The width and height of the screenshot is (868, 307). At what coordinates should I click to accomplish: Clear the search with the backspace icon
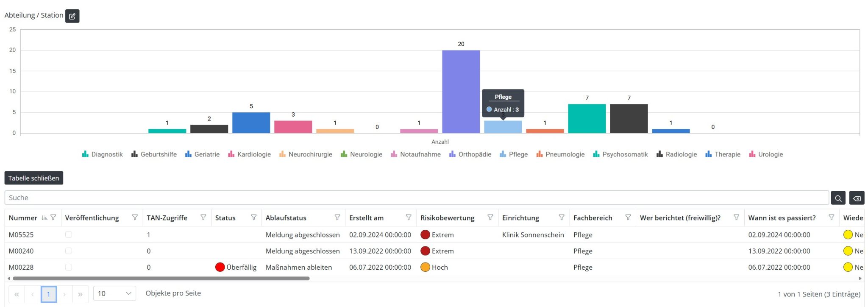click(857, 198)
